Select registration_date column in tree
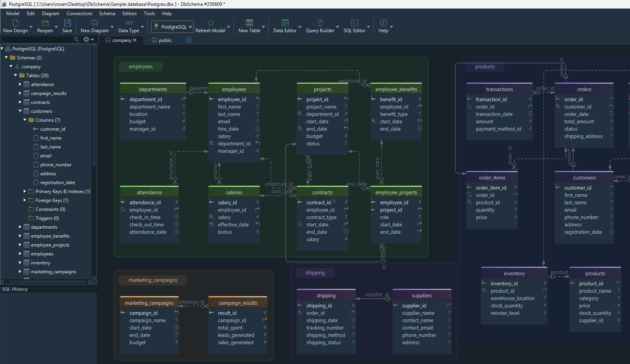The height and width of the screenshot is (364, 630). (x=57, y=183)
